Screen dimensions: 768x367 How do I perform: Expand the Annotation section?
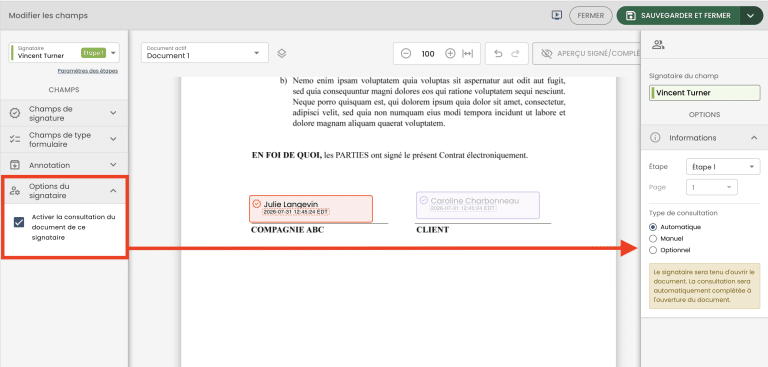[64, 165]
